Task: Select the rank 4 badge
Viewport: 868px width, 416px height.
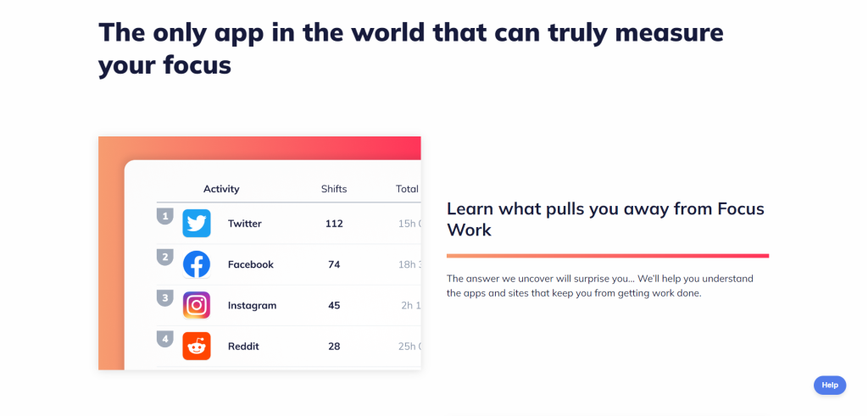Action: (165, 339)
